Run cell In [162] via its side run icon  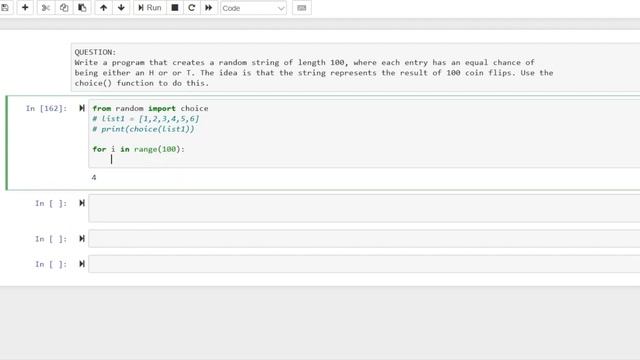point(82,108)
